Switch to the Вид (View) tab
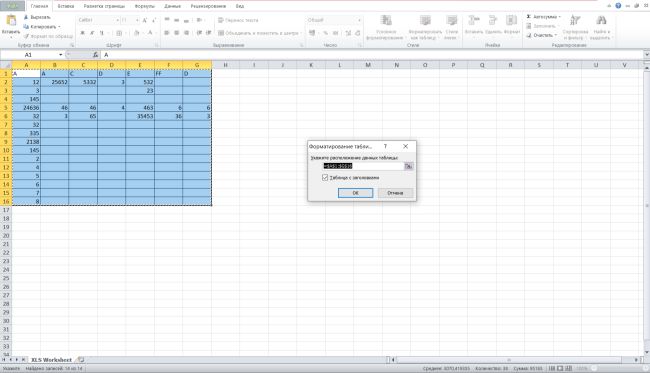Image resolution: width=650 pixels, height=373 pixels. click(240, 6)
